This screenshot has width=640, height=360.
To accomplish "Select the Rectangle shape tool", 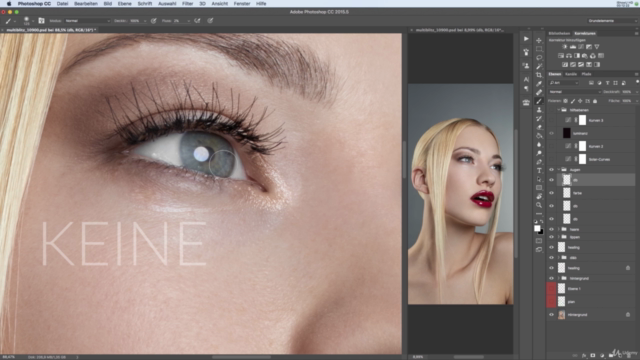I will [539, 188].
